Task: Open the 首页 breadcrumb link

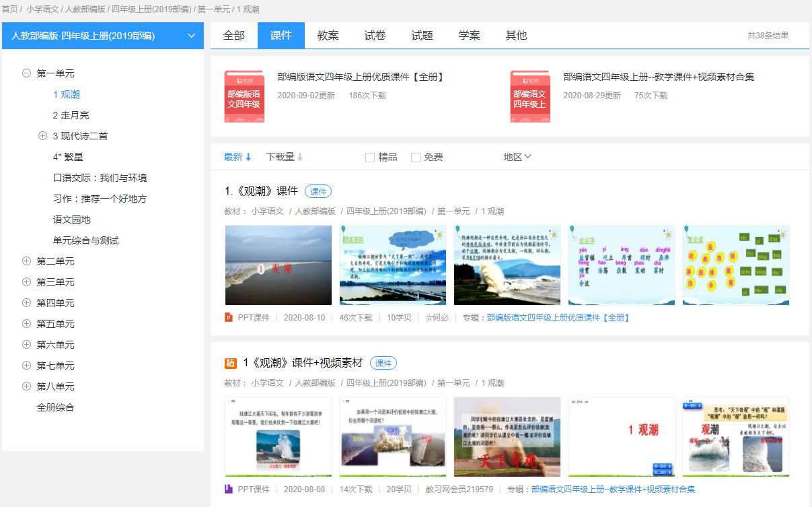Action: point(11,9)
